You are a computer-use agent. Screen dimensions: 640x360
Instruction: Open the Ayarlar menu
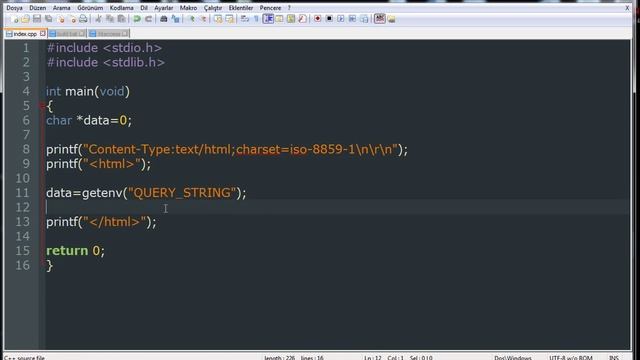click(x=163, y=8)
